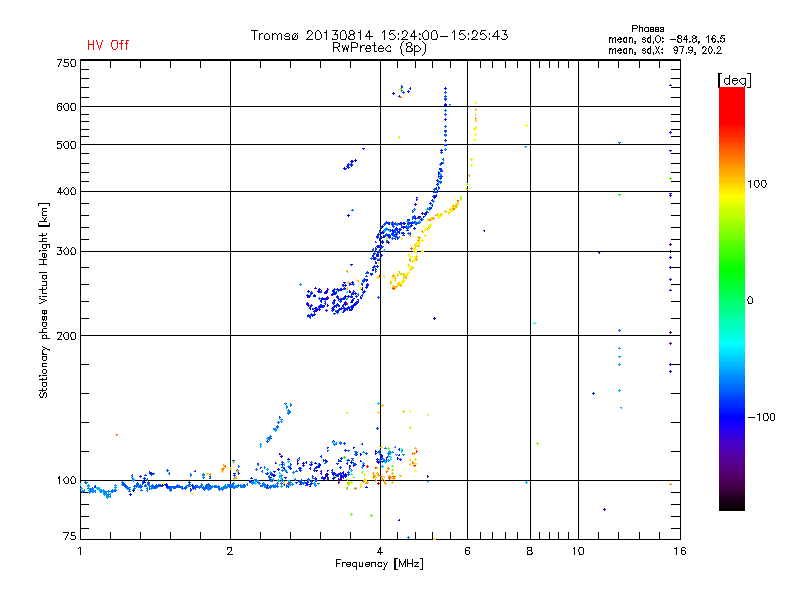Screen dimensions: 800x600
Task: Click the "10" frequency axis label
Action: point(578,551)
